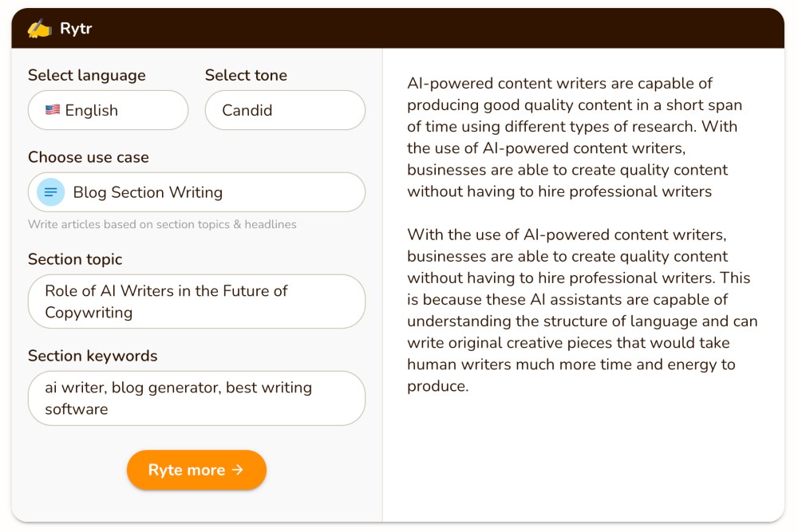The width and height of the screenshot is (798, 532).
Task: Click the arrow on the Ryte more button
Action: pyautogui.click(x=237, y=470)
